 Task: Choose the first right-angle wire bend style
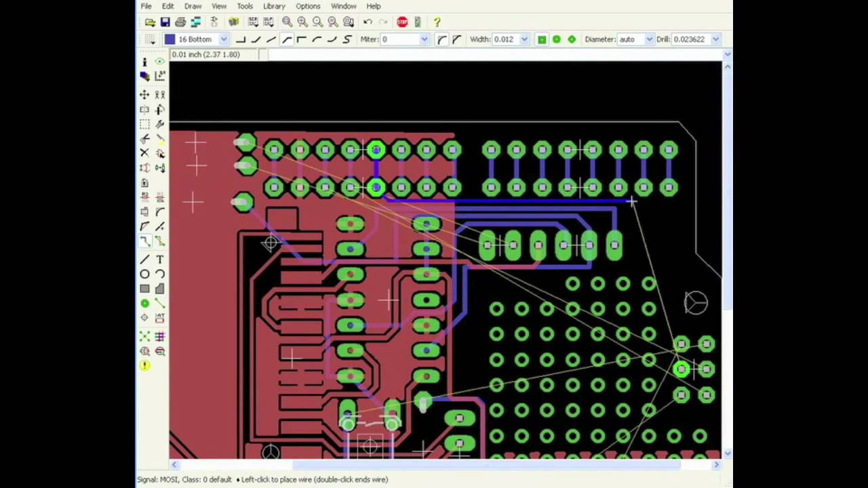click(241, 39)
